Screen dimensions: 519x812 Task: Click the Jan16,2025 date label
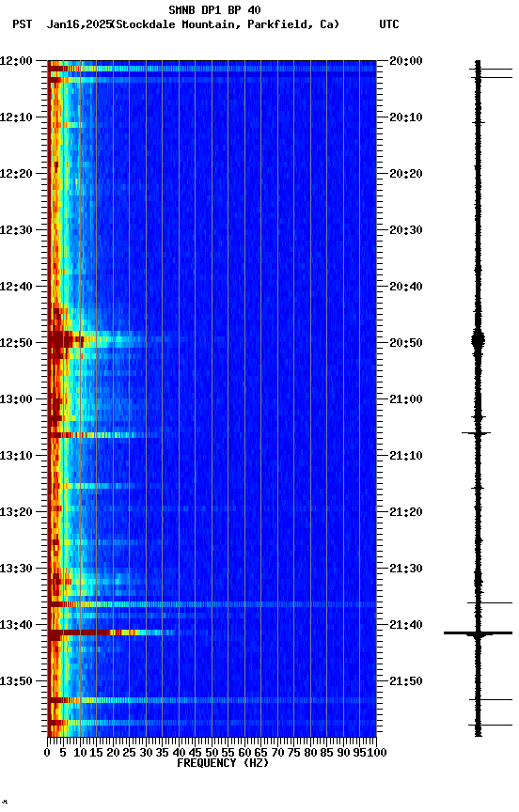tap(79, 24)
